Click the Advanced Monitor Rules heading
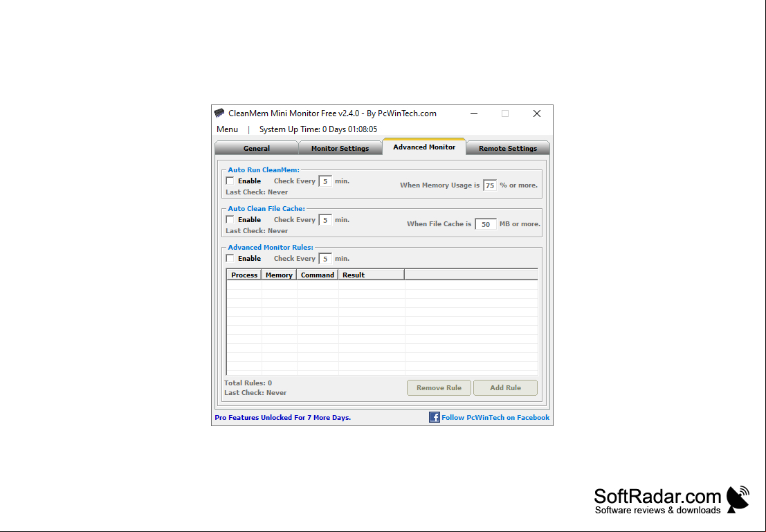The image size is (766, 532). tap(271, 247)
